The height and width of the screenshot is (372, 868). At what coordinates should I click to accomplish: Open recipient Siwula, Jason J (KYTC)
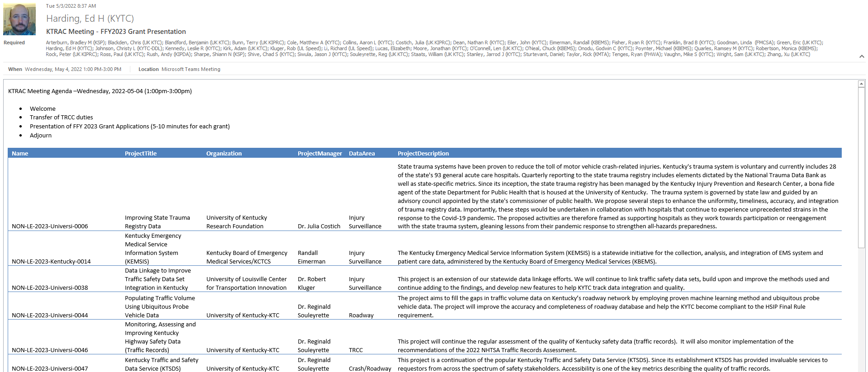(323, 54)
